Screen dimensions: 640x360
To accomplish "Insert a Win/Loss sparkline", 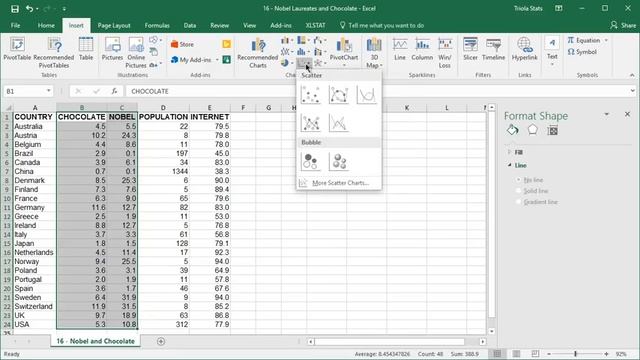I will 445,53.
